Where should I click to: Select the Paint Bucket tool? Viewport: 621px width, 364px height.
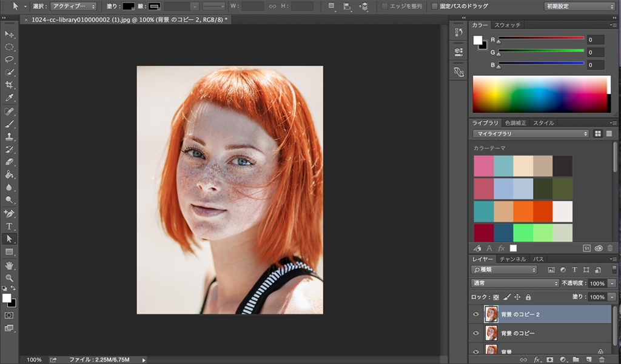point(9,174)
